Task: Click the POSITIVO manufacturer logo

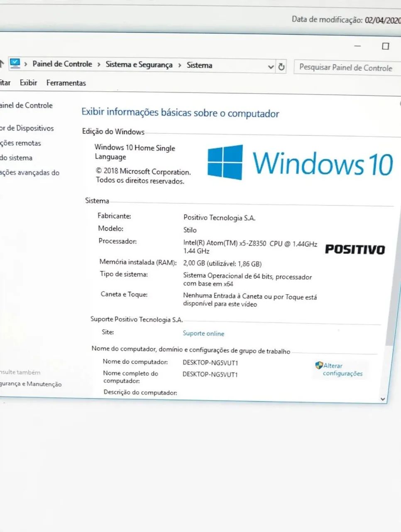Action: coord(355,249)
